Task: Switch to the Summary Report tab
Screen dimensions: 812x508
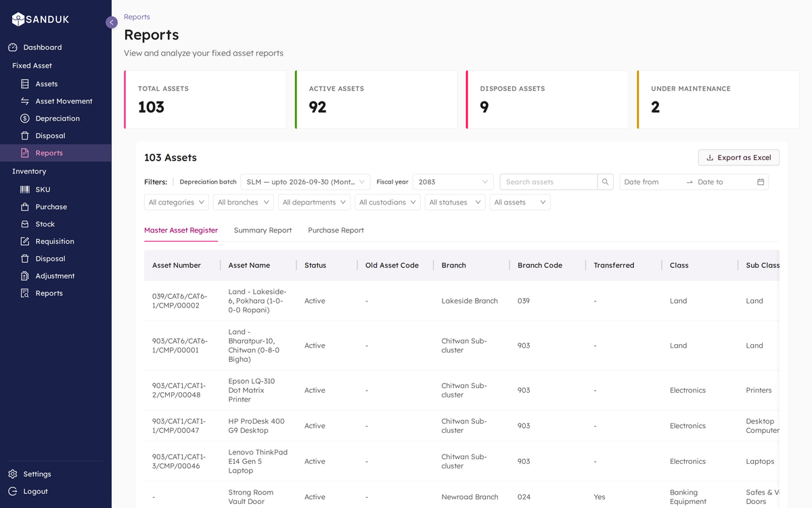Action: (x=263, y=230)
